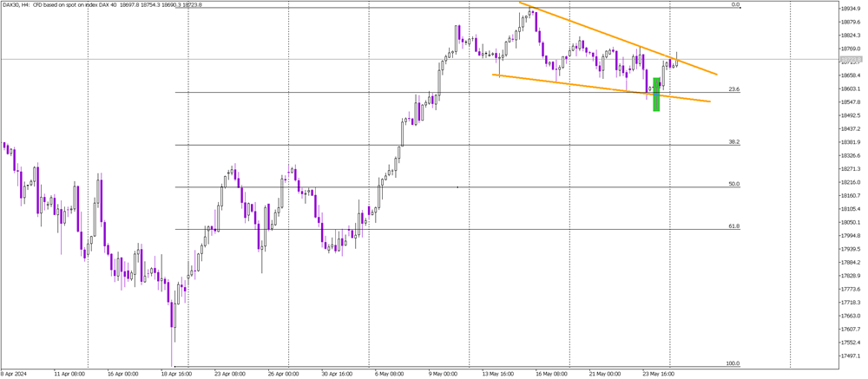
Task: Select the Fibonacci 50.0 level label
Action: 735,184
